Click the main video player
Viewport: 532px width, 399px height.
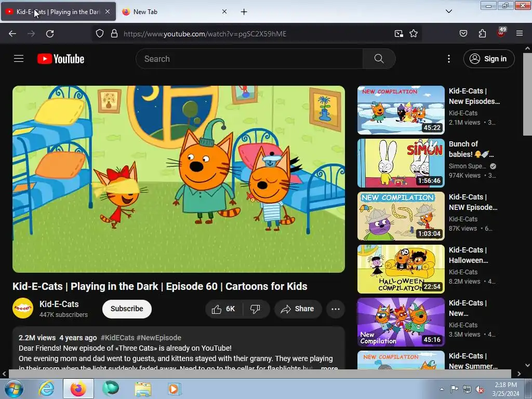pos(179,179)
